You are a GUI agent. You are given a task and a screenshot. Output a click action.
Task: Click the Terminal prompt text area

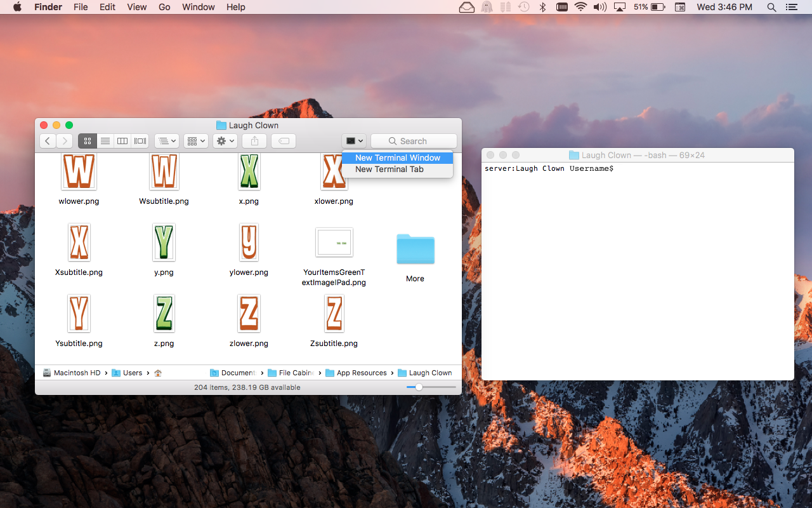point(638,271)
